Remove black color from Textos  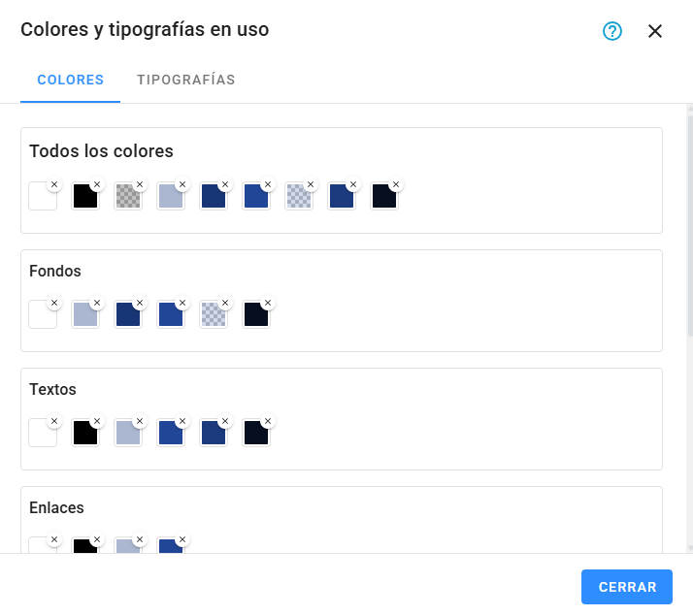[x=97, y=421]
